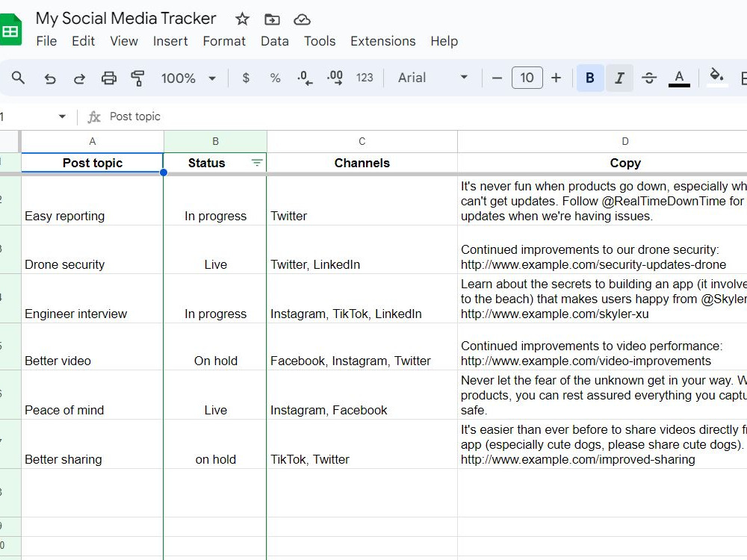This screenshot has width=747, height=560.
Task: Select the Instagram, TikTok, LinkedIn cell
Action: [x=362, y=299]
